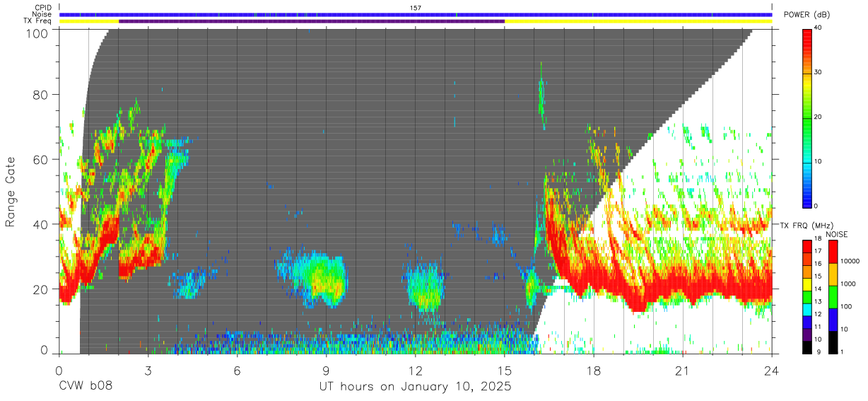Click the 9 tick on the UT hours axis

327,371
